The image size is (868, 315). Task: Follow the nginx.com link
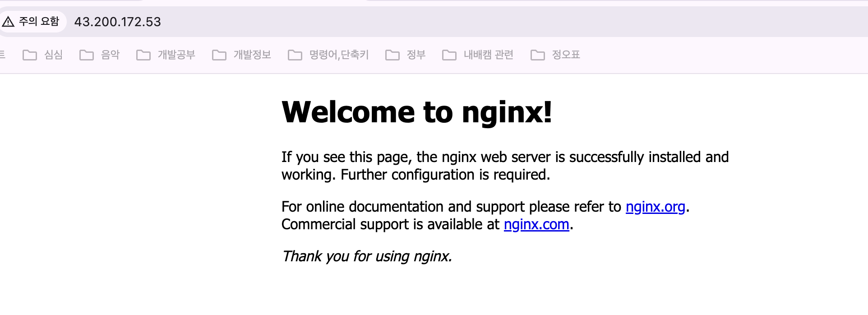536,224
